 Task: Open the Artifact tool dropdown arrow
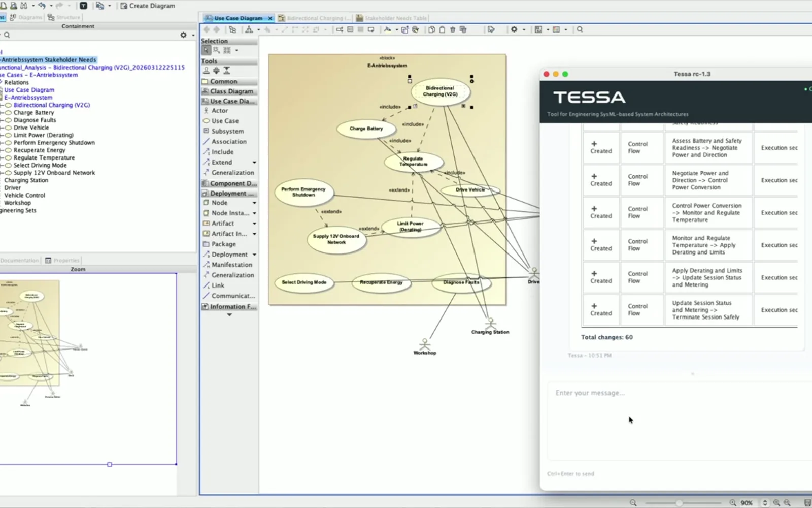point(254,224)
